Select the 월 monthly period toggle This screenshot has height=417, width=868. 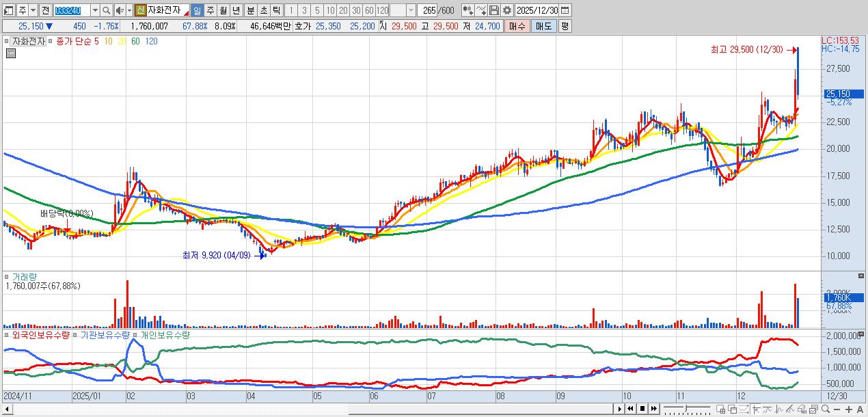pos(222,10)
